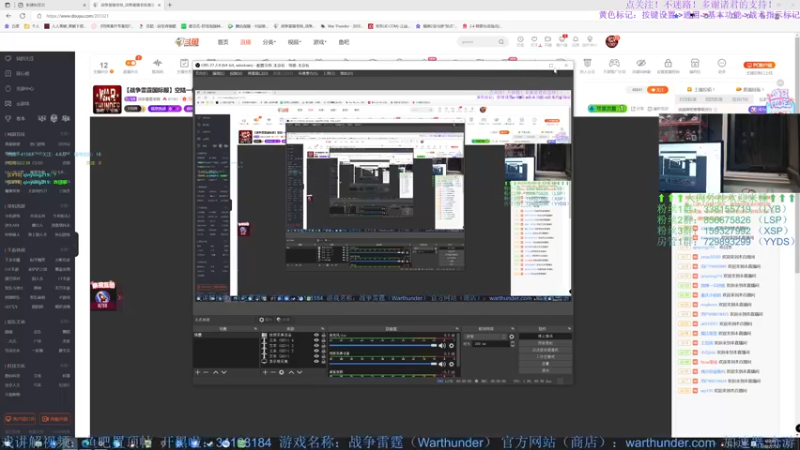Viewport: 800px width, 450px height.
Task: Expand the 视频 dropdown in Douyu nav
Action: [x=294, y=42]
